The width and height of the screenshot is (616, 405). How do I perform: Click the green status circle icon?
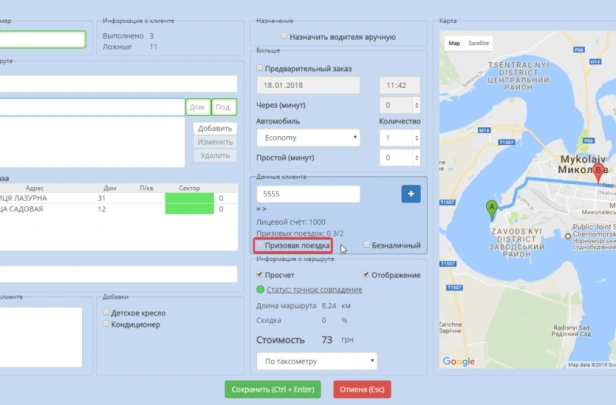260,290
